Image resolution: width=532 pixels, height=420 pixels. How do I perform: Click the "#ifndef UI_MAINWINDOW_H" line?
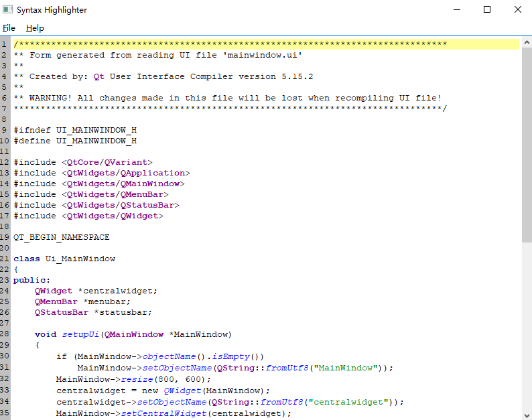tap(75, 130)
